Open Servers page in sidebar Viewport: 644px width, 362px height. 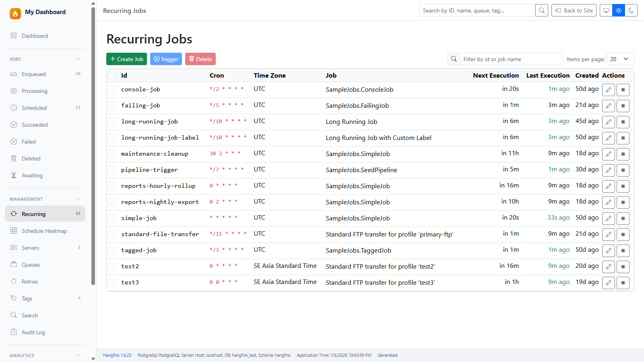click(x=45, y=248)
